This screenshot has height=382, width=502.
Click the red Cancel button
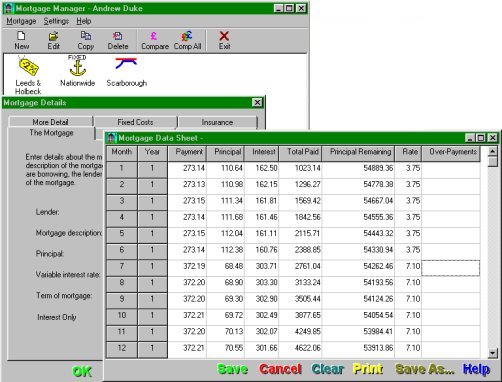(280, 369)
